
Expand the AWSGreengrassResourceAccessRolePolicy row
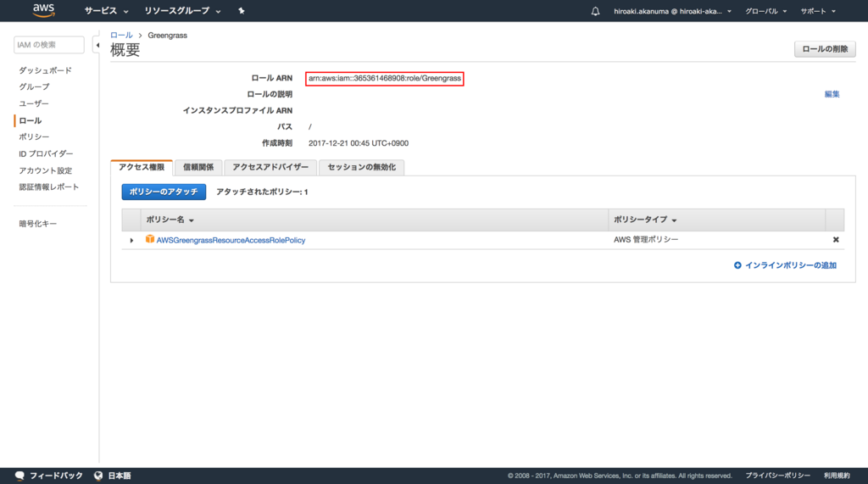coord(131,241)
